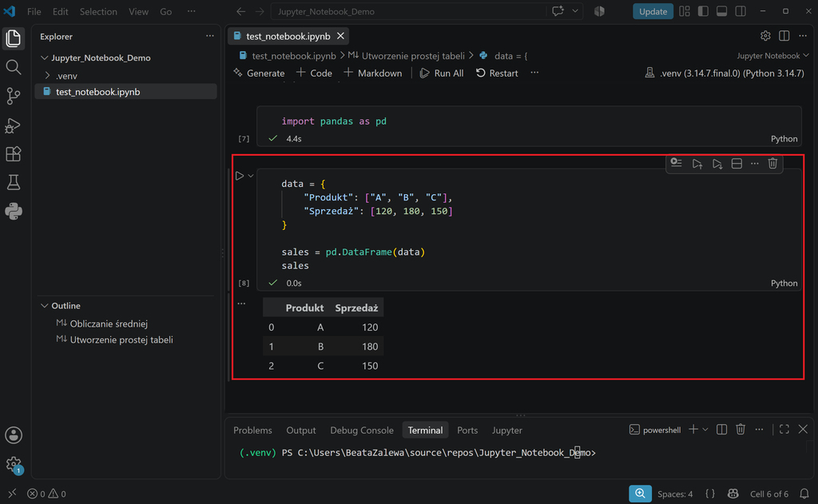This screenshot has width=818, height=504.
Task: Create a new terminal with plus icon
Action: click(x=693, y=430)
